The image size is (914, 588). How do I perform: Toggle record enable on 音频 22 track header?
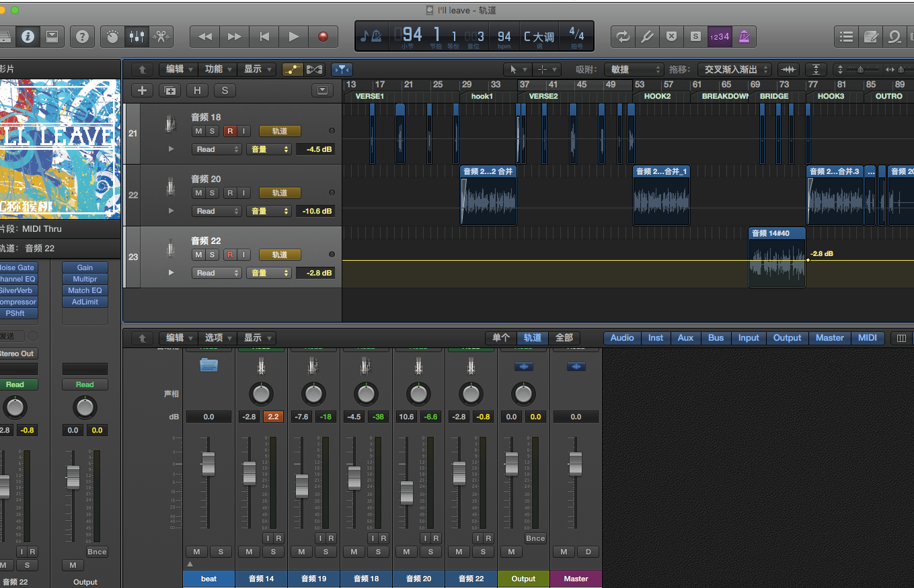click(230, 255)
